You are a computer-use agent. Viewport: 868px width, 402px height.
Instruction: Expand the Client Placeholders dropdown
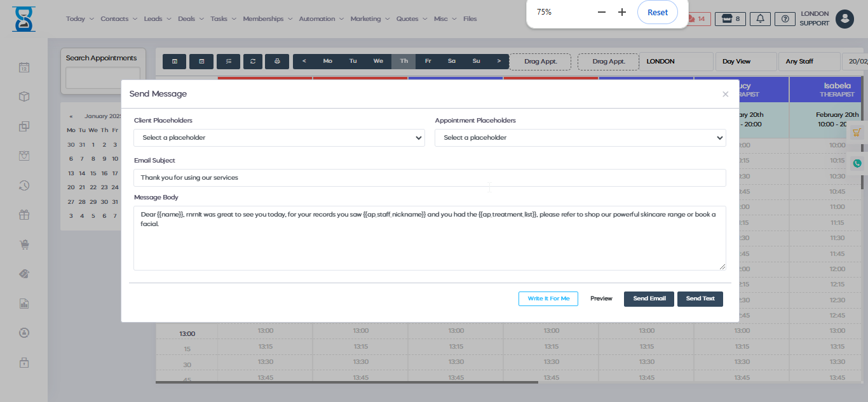[x=279, y=138]
